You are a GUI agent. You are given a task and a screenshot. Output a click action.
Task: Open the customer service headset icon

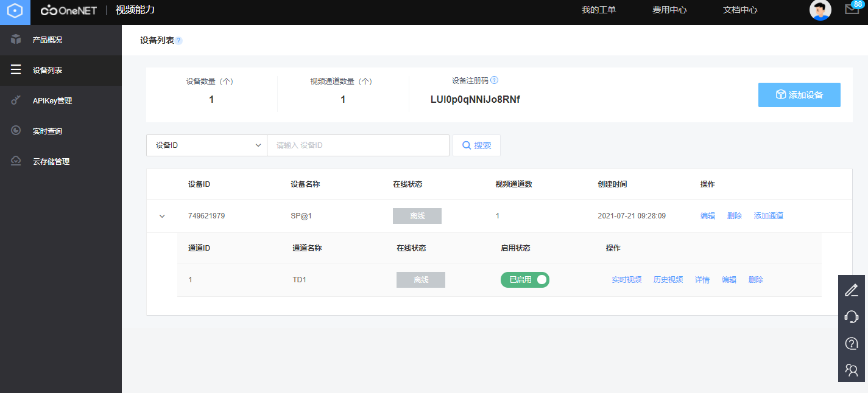[x=852, y=316]
